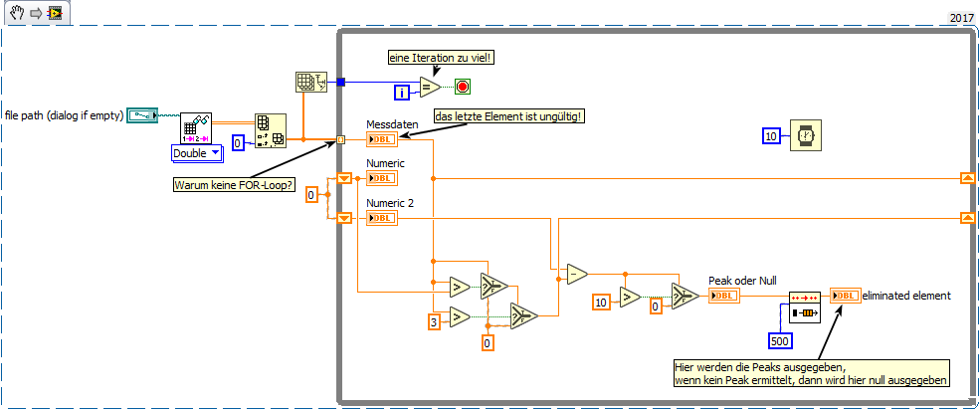Click the orange 0 constant below the two Select nodes
The image size is (980, 410).
tap(488, 342)
